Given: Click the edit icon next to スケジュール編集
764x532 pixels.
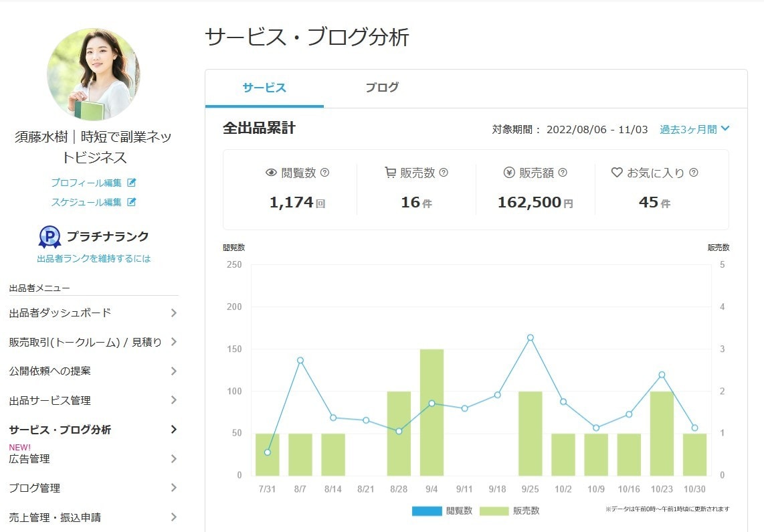Looking at the screenshot, I should 132,202.
